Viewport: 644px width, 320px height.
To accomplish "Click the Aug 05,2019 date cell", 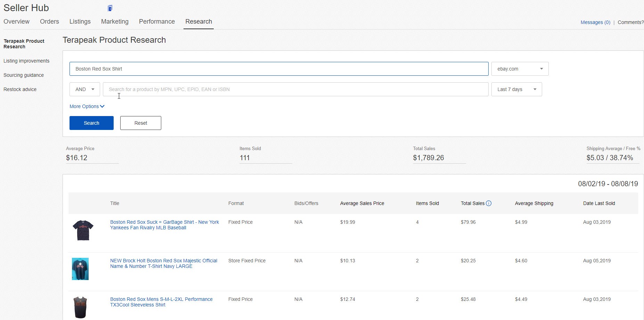I will point(597,261).
